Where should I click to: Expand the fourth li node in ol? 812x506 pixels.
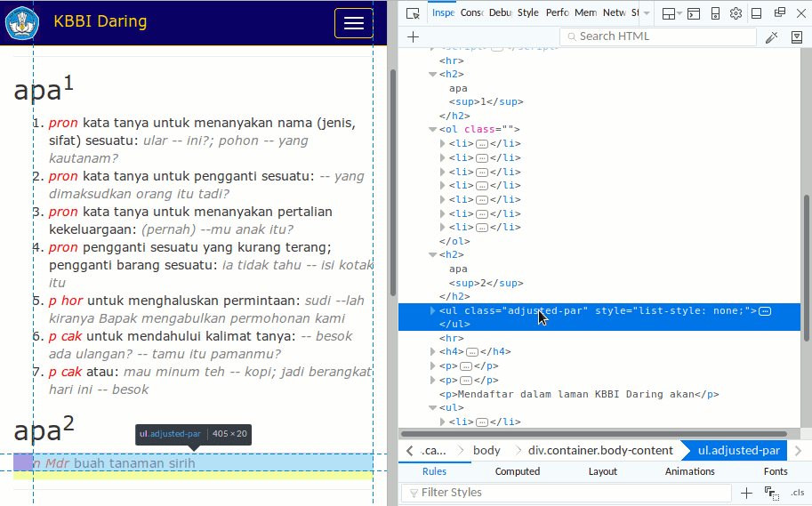coord(442,185)
